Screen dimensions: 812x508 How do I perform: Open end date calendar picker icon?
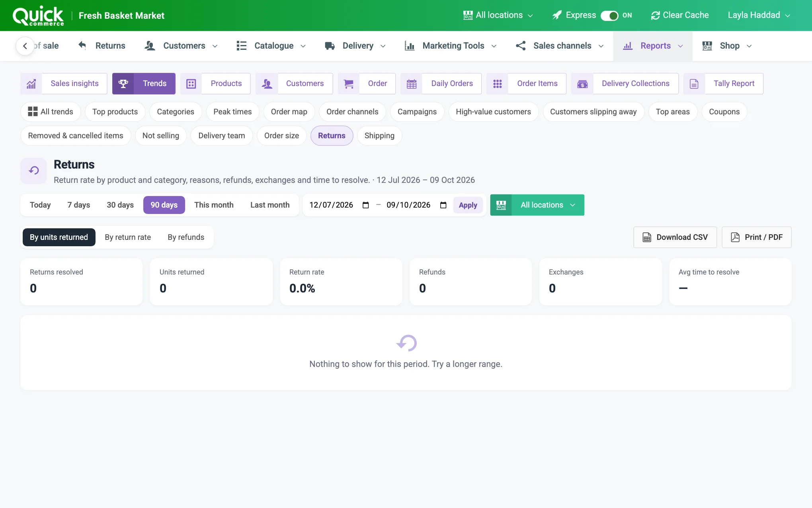443,205
